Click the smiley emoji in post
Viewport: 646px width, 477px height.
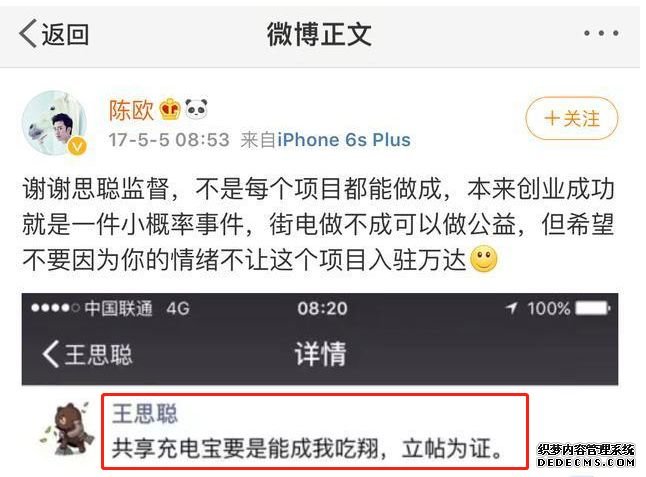pos(484,259)
